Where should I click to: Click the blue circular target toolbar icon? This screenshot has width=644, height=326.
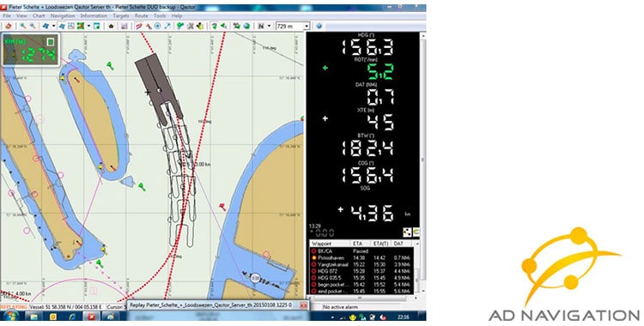[x=158, y=26]
